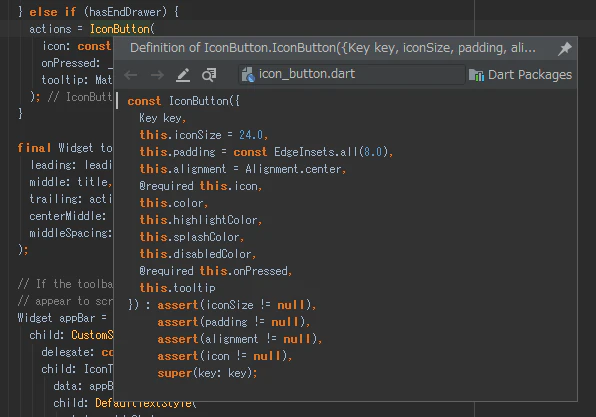Click the Dart Packages label
Image resolution: width=596 pixels, height=417 pixels.
point(529,75)
